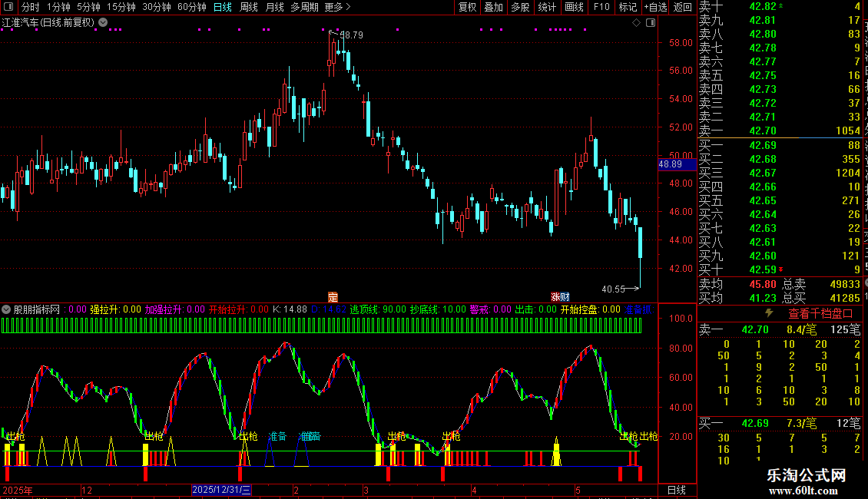The height and width of the screenshot is (499, 868).
Task: Open the 统计 statistics tool
Action: [x=547, y=7]
